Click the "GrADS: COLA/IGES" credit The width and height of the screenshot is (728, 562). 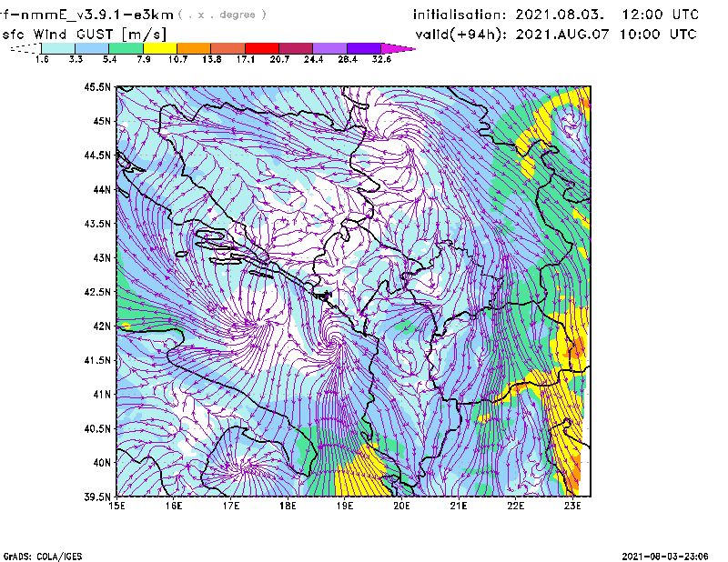click(x=43, y=557)
